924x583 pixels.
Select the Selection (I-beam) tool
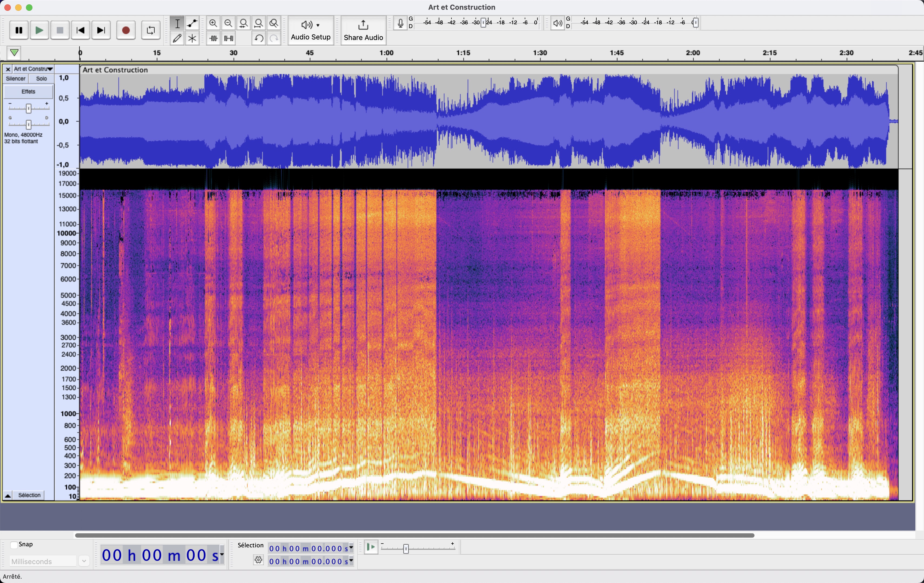click(177, 24)
